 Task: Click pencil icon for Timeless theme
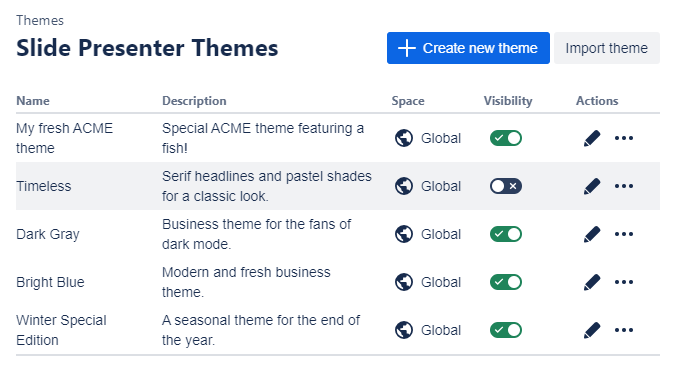[592, 186]
